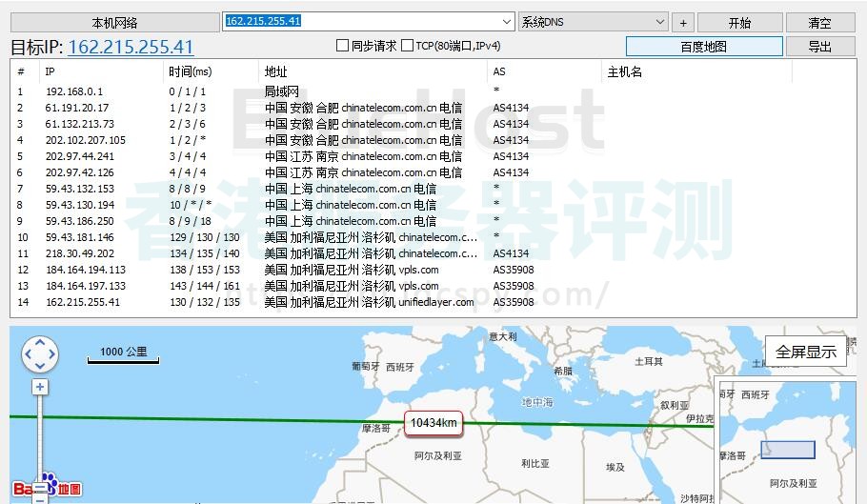Image resolution: width=867 pixels, height=504 pixels.
Task: Click the plus button next to DNS dropdown
Action: point(683,23)
